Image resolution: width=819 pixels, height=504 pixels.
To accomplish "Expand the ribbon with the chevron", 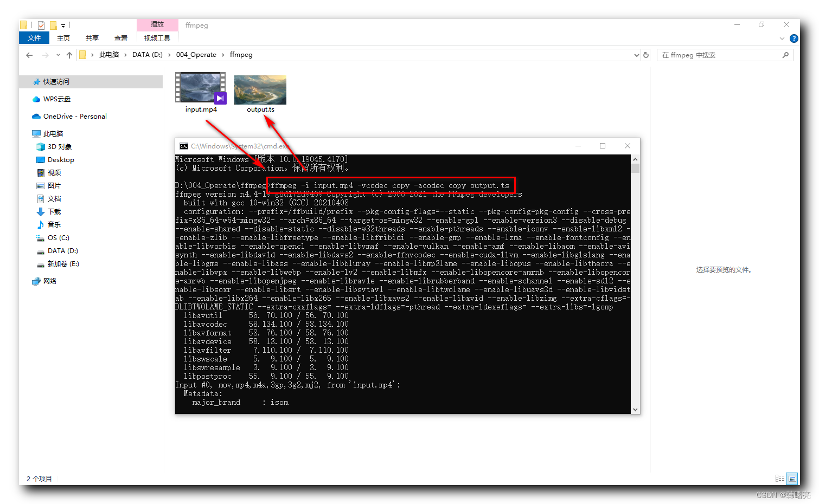I will 782,38.
